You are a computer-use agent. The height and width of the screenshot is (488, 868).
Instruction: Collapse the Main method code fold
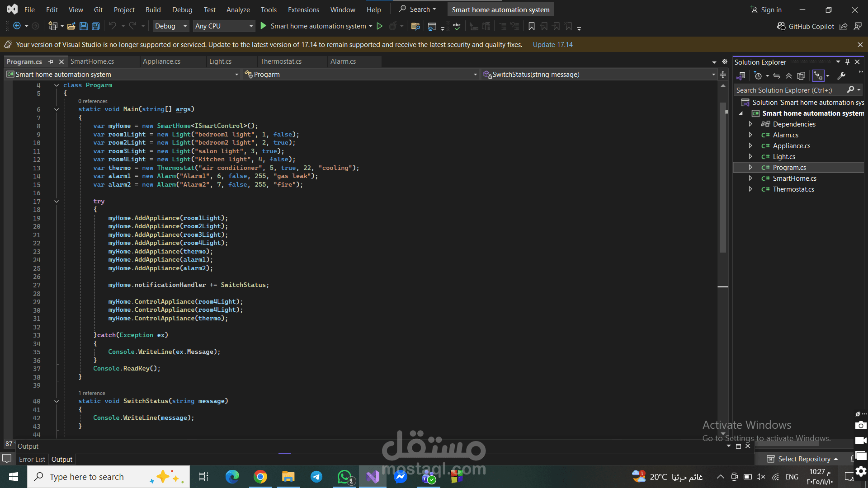point(57,109)
